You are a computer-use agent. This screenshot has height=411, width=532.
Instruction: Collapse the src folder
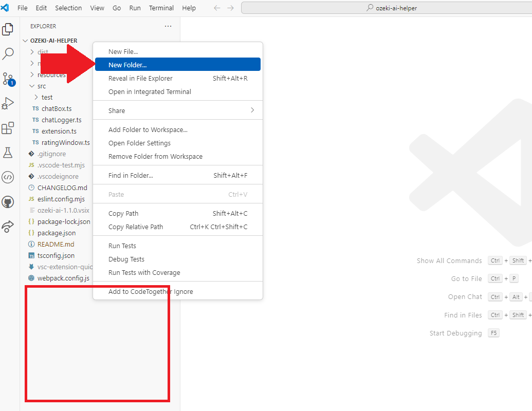pyautogui.click(x=32, y=86)
